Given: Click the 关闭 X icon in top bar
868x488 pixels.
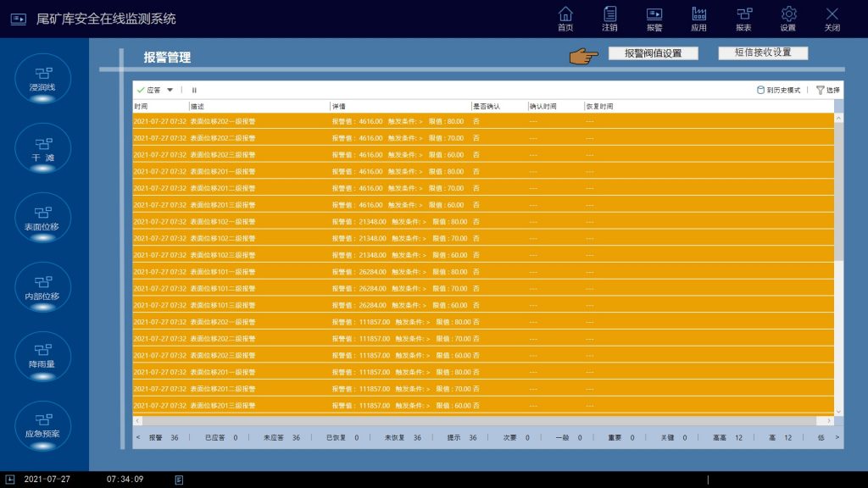Looking at the screenshot, I should (x=832, y=19).
